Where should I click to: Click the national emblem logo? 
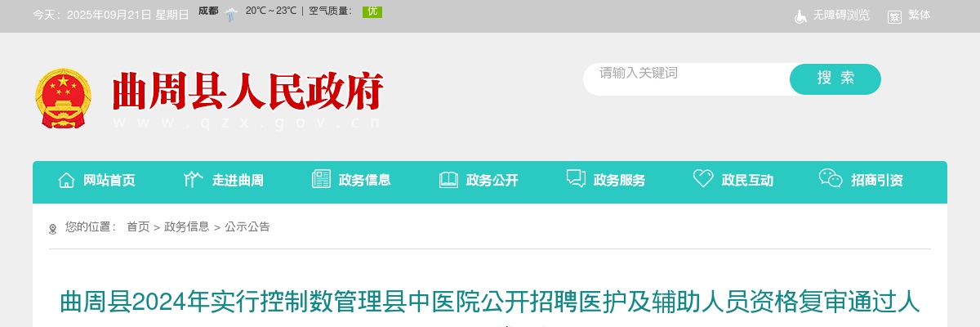click(64, 98)
